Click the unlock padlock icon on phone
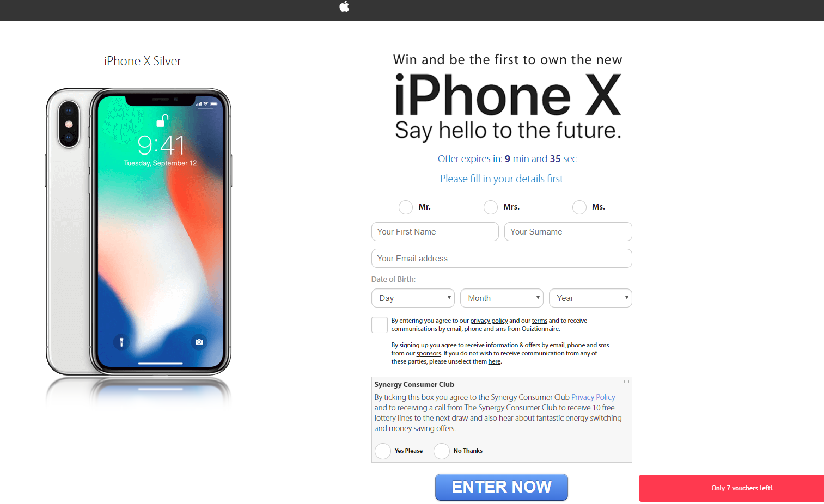This screenshot has width=824, height=504. [x=162, y=120]
